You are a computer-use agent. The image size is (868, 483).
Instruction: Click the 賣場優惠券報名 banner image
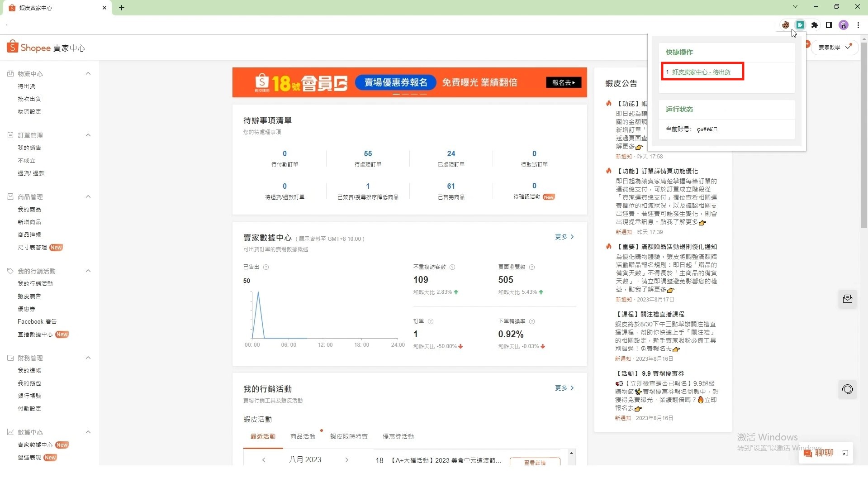409,82
